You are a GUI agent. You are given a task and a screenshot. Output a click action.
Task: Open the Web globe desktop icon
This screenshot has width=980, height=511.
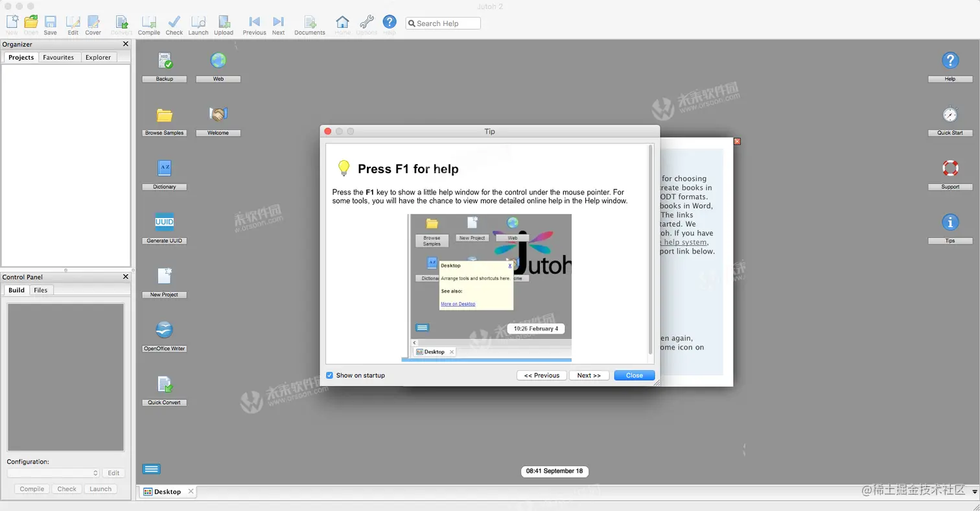pyautogui.click(x=218, y=67)
